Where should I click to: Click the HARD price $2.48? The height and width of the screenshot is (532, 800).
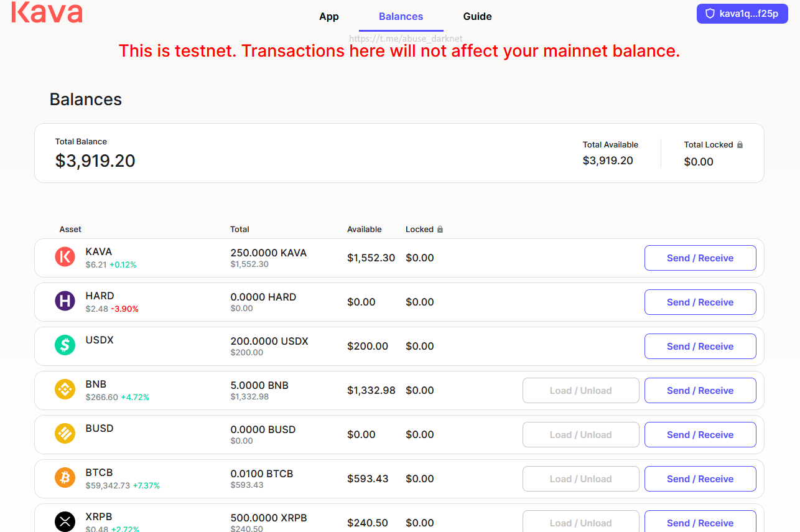[97, 309]
